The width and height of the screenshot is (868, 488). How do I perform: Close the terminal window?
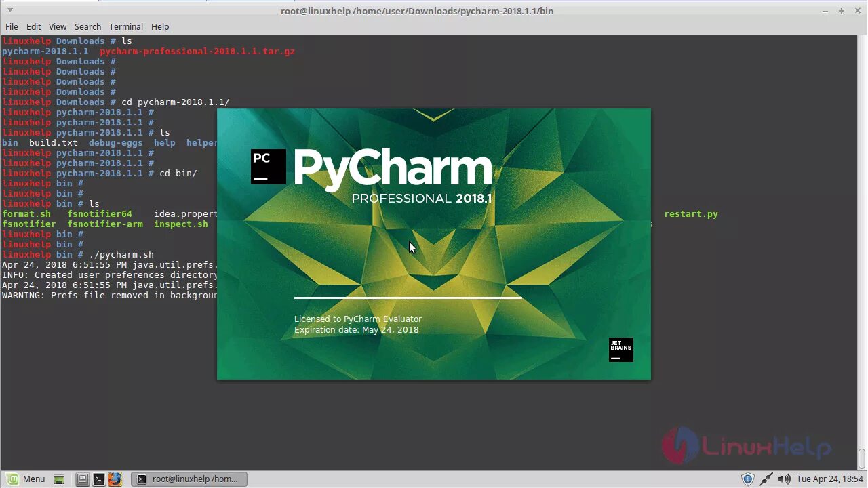858,11
